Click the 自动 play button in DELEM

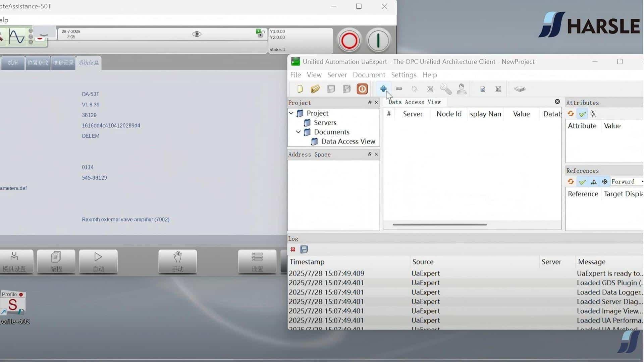(x=98, y=261)
